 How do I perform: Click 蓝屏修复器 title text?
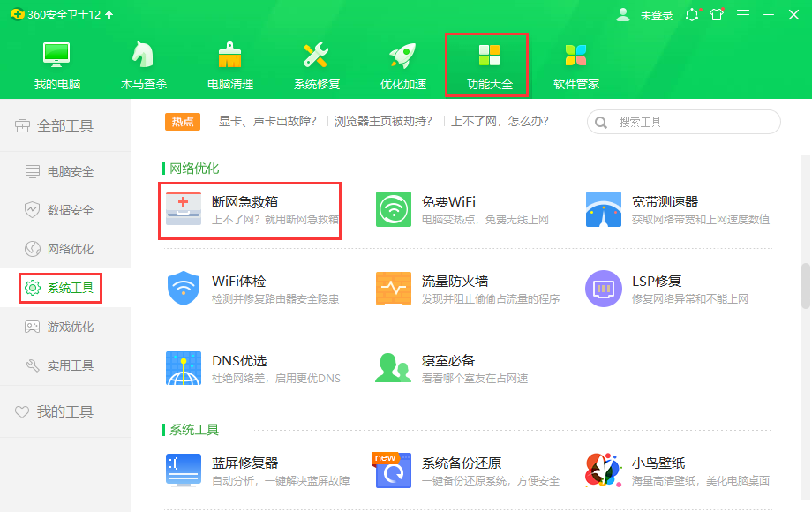245,463
